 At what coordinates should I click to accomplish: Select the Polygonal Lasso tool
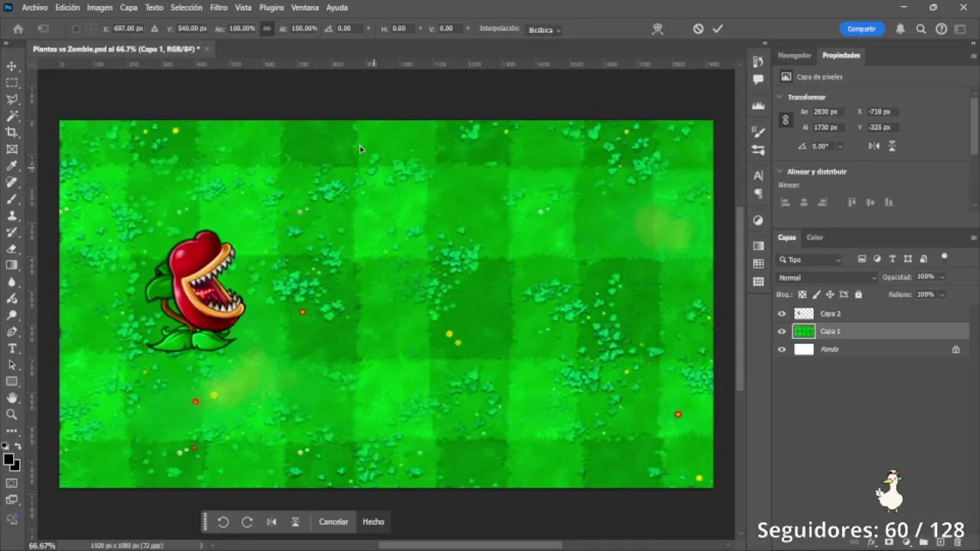point(11,99)
